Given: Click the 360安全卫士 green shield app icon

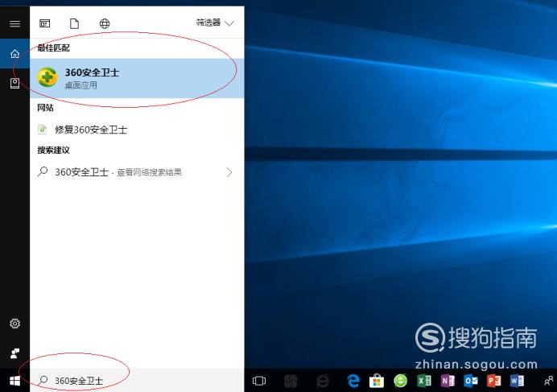Looking at the screenshot, I should tap(47, 77).
